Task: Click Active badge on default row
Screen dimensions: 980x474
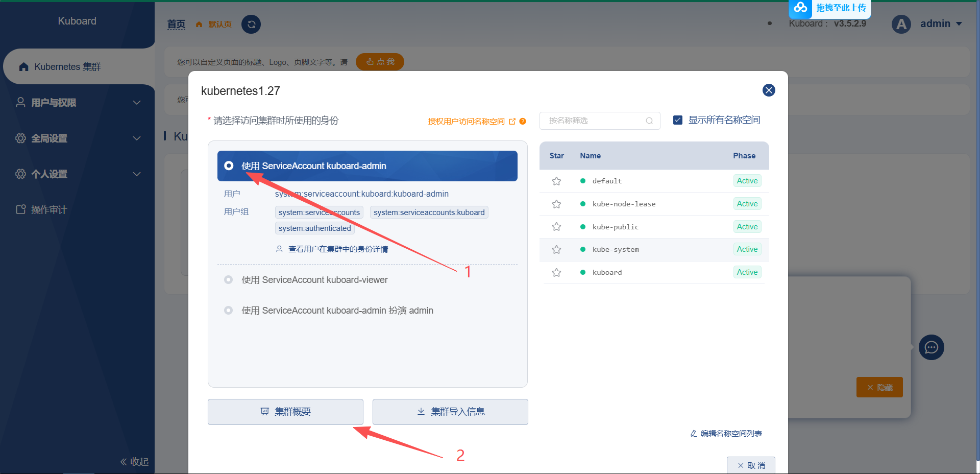Action: [x=747, y=181]
